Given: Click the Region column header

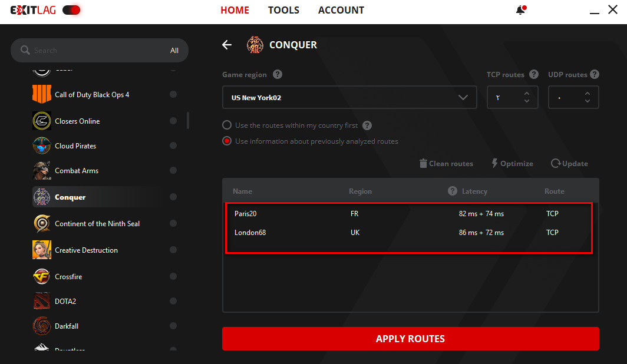Looking at the screenshot, I should (x=360, y=191).
